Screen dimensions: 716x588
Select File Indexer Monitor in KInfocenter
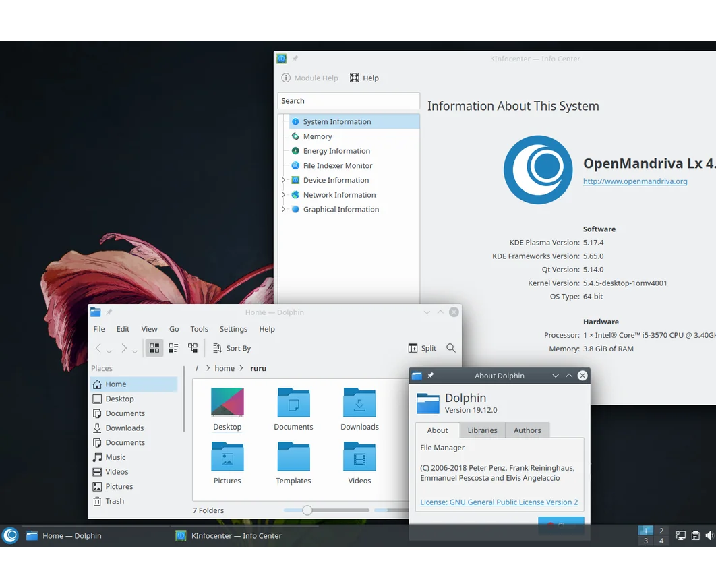click(x=354, y=165)
